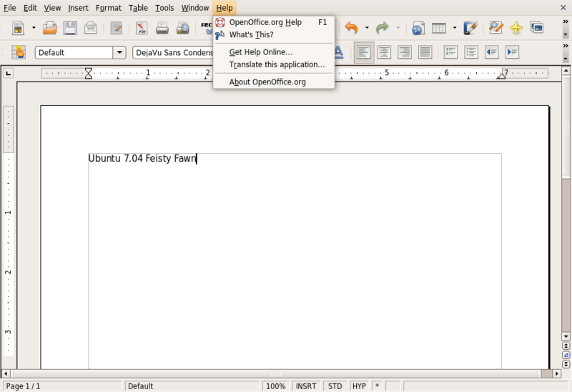Click the Show Draw Functions icon
This screenshot has width=572, height=392.
[470, 28]
